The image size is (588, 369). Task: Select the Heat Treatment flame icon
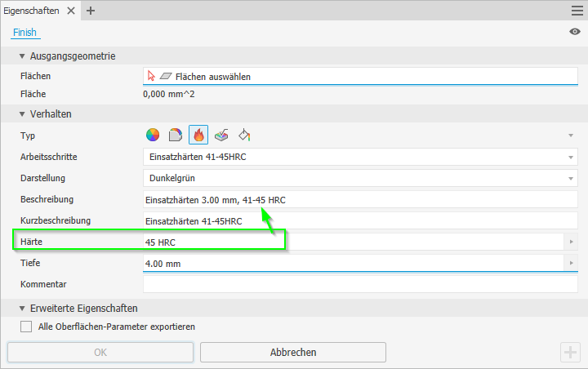click(198, 135)
